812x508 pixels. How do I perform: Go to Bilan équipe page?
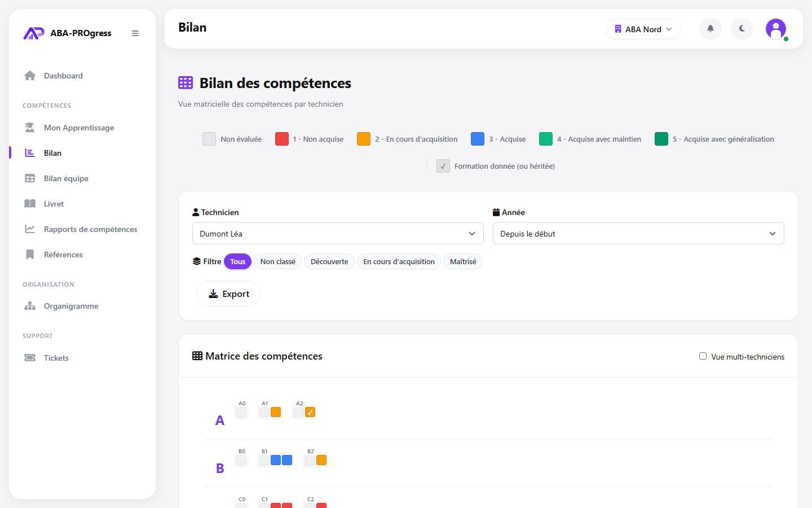66,178
